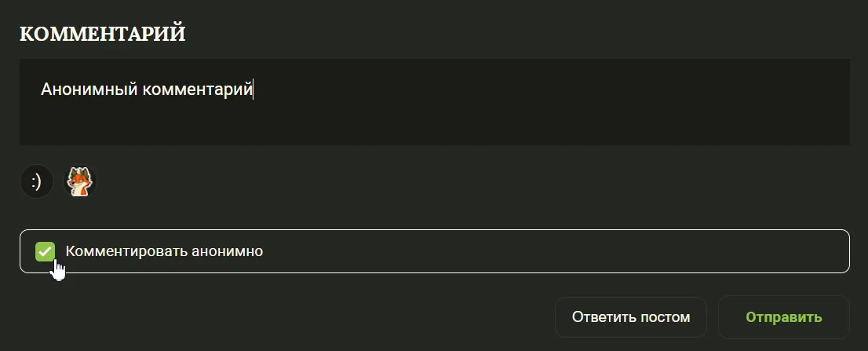This screenshot has height=351, width=868.
Task: Toggle anonymous commenting via its label text
Action: pyautogui.click(x=164, y=252)
